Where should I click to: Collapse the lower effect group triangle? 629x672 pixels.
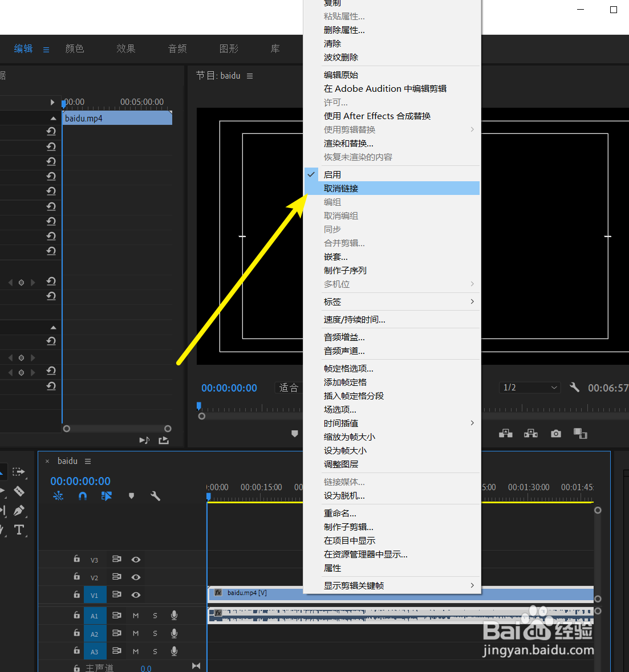click(x=53, y=327)
